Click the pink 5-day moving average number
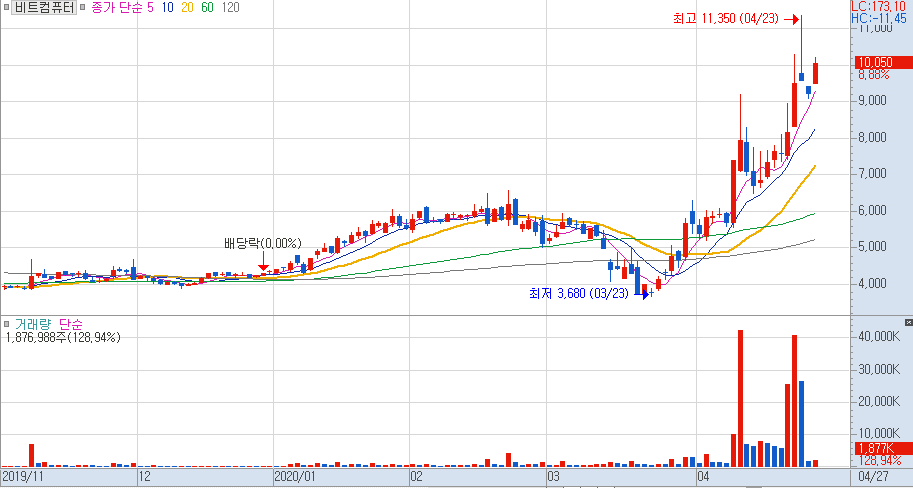Screen dimensions: 913x488 coord(151,8)
